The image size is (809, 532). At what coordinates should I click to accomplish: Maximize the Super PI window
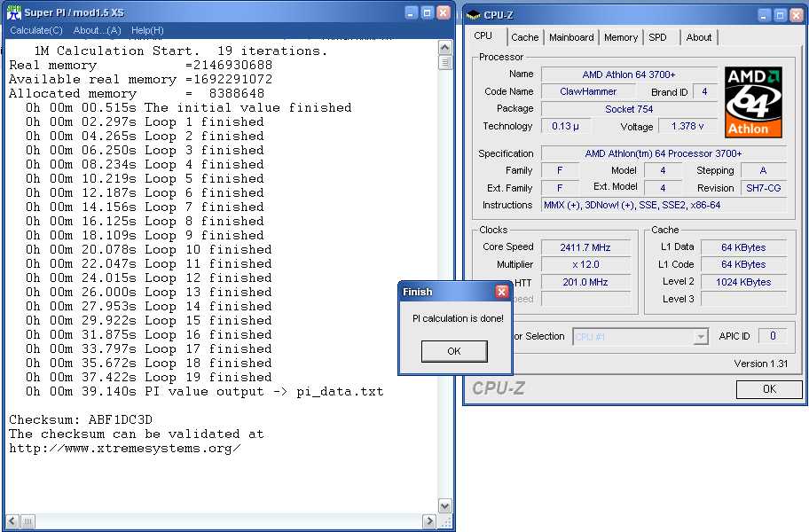[428, 13]
